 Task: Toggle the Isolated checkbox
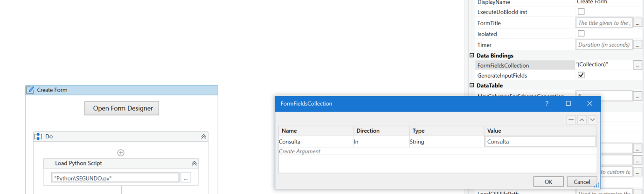point(581,34)
